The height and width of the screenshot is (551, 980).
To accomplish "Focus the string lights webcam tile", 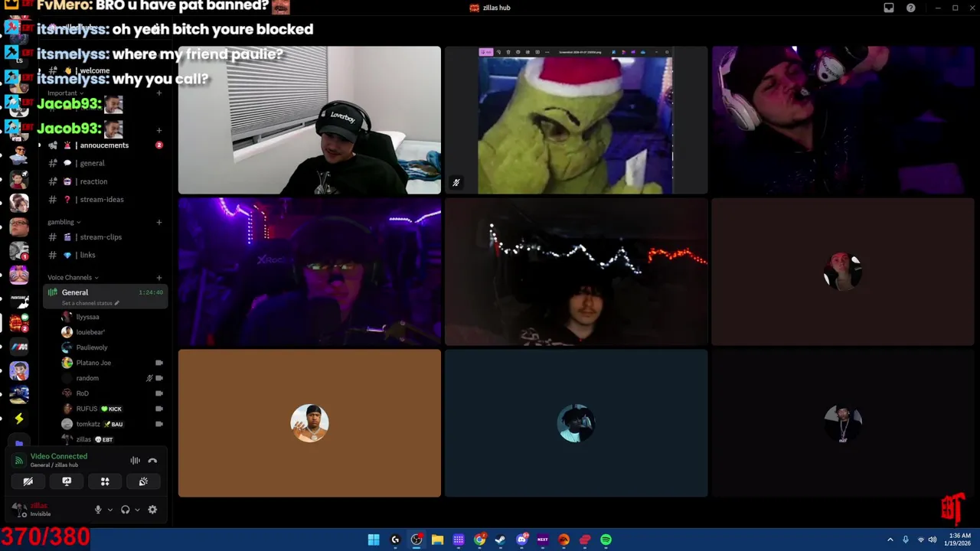I will coord(576,272).
